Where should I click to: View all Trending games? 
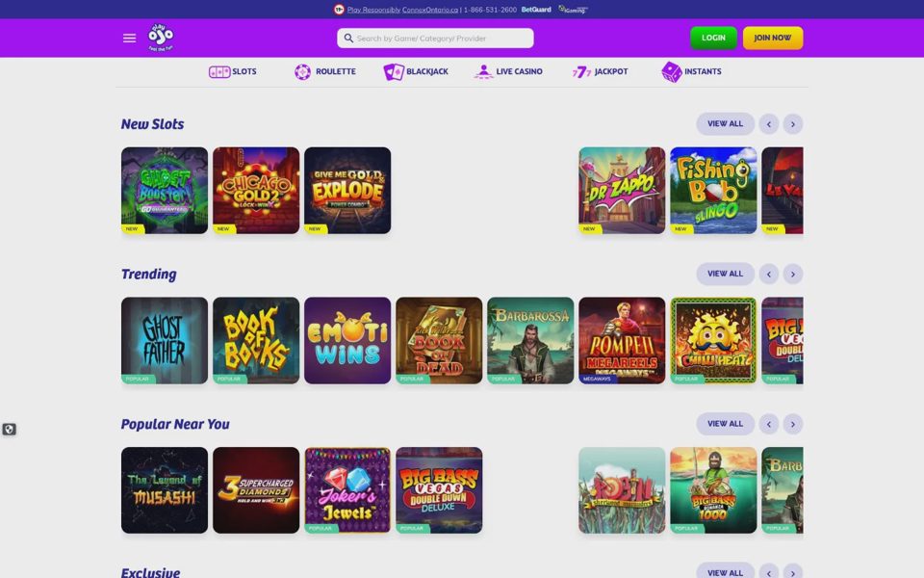725,274
